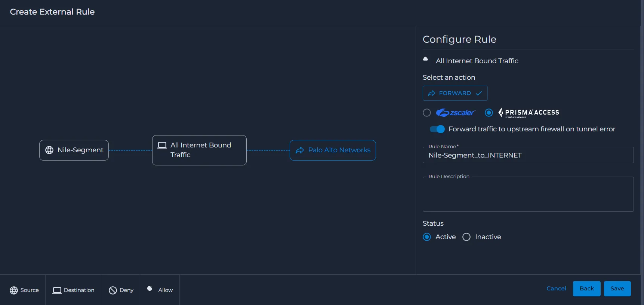The image size is (644, 305).
Task: Cancel rule creation
Action: pyautogui.click(x=556, y=289)
